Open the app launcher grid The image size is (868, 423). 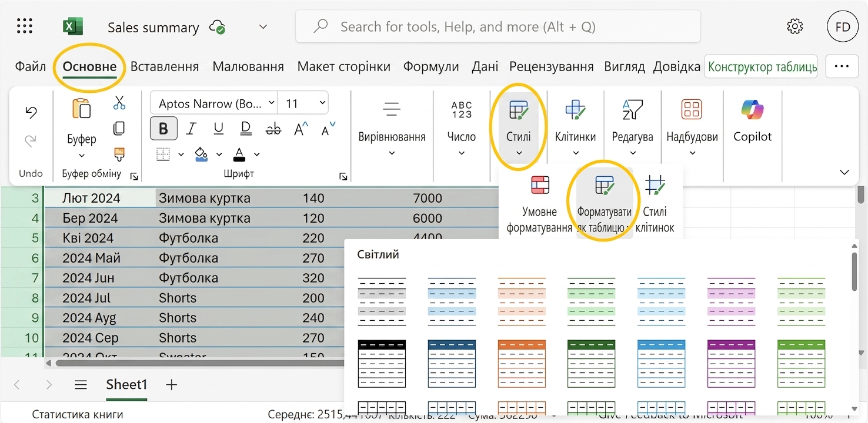click(24, 26)
